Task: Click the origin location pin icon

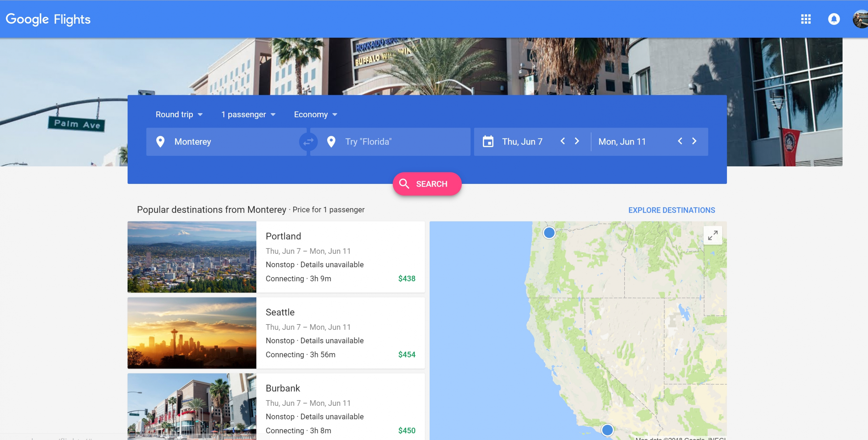Action: (159, 142)
